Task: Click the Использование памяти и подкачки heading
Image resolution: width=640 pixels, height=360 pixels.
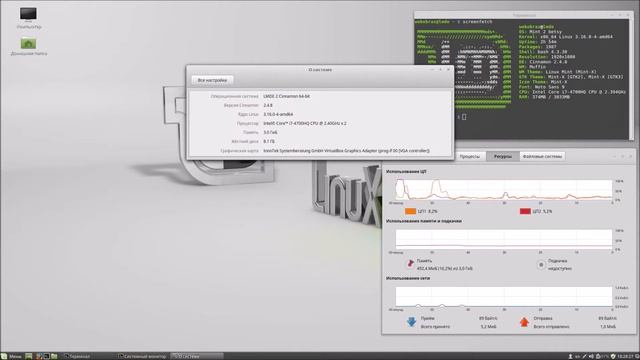Action: [x=424, y=221]
